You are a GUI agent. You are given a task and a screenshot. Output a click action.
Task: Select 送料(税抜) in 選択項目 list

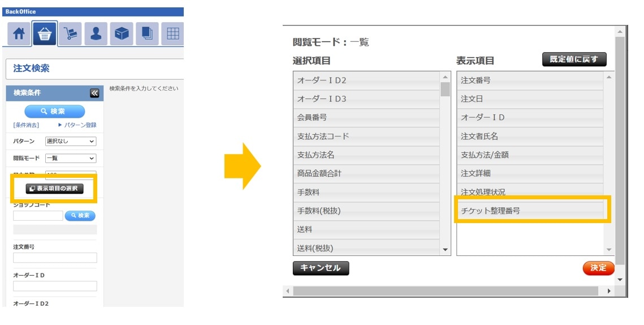coord(366,247)
